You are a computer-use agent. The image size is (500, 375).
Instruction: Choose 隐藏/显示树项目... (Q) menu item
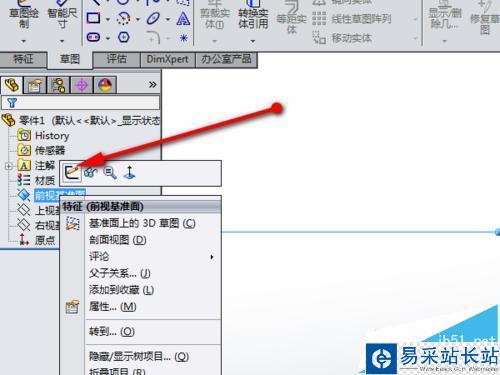pos(139,357)
